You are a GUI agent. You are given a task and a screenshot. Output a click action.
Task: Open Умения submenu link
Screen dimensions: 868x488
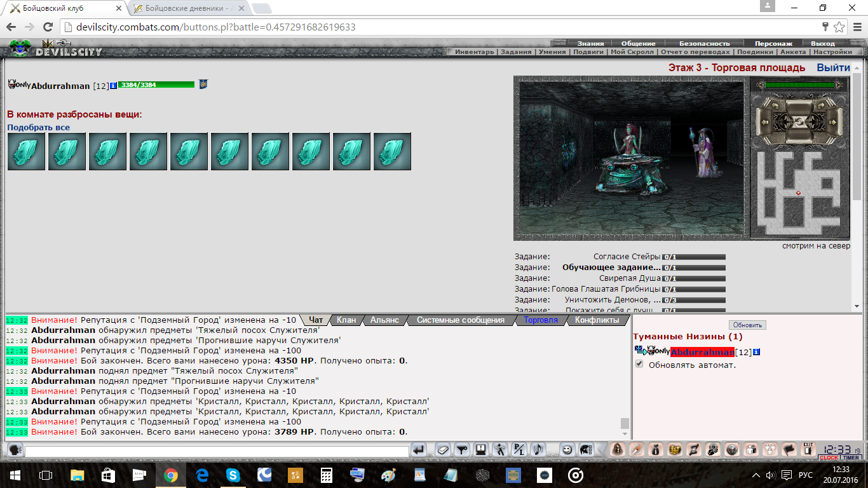pos(552,52)
